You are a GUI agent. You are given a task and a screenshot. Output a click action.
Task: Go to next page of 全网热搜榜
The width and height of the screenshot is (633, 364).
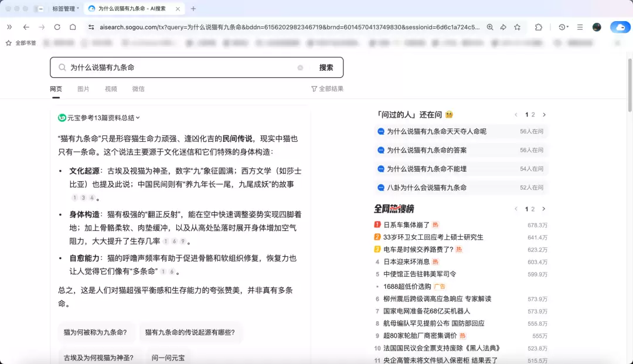click(x=544, y=209)
